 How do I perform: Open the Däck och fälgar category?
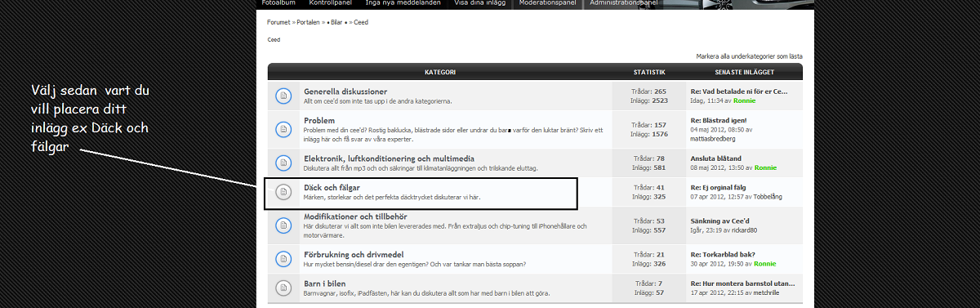tap(332, 187)
